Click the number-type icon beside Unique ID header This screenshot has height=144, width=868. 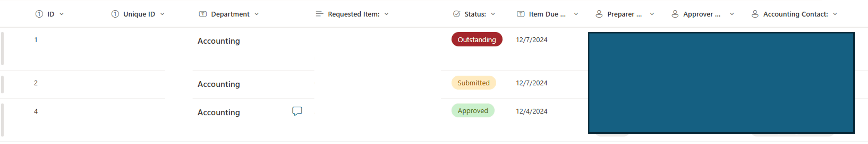click(x=115, y=14)
